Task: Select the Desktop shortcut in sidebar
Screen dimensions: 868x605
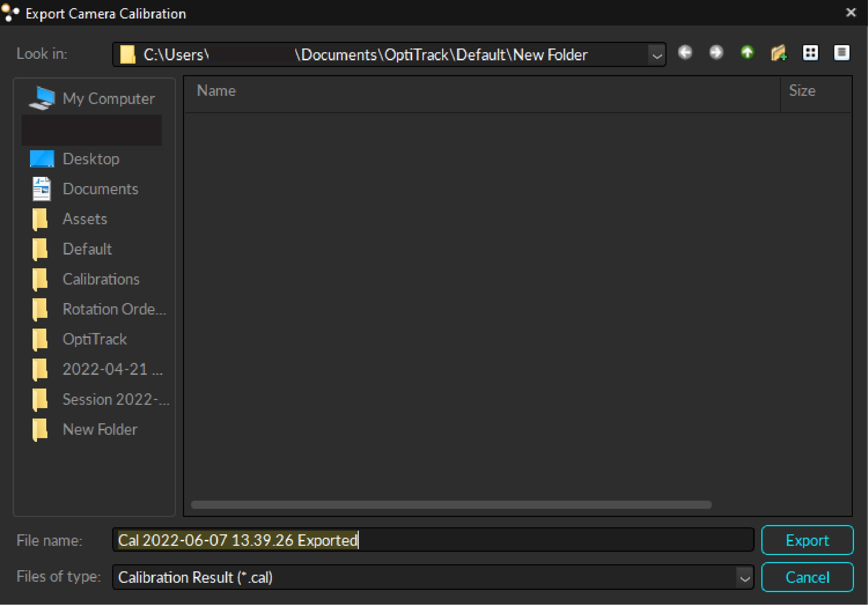Action: click(x=91, y=159)
